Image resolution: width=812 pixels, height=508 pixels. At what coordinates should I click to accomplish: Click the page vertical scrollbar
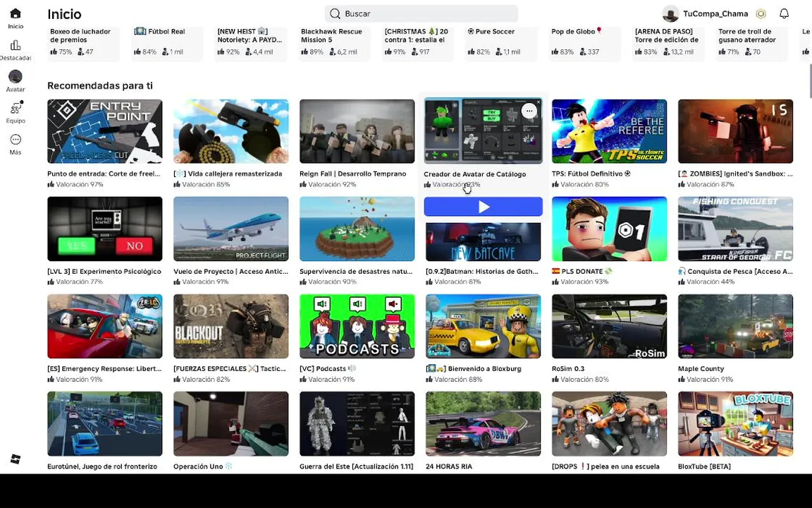pos(809,80)
